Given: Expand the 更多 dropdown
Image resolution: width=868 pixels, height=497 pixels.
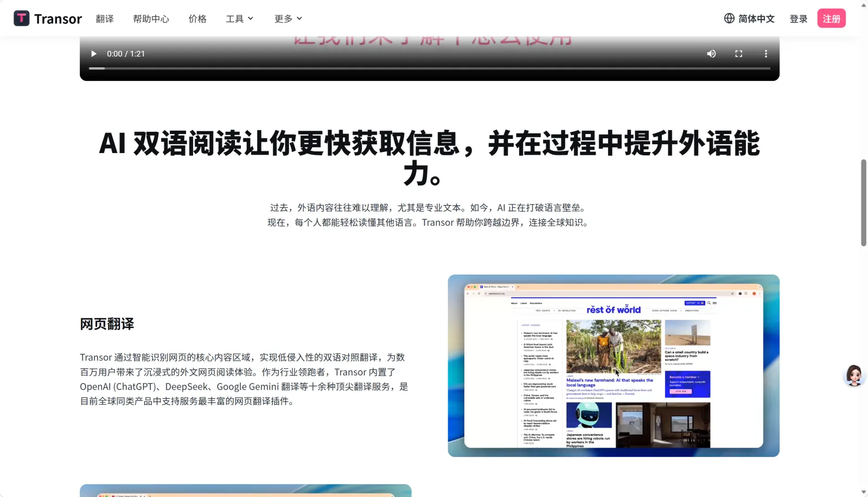Looking at the screenshot, I should click(288, 18).
